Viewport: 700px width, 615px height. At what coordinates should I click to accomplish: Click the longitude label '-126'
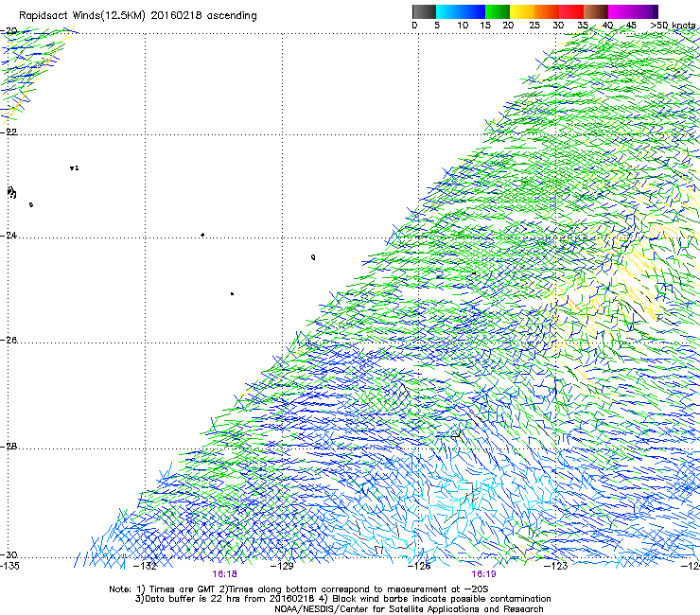419,566
